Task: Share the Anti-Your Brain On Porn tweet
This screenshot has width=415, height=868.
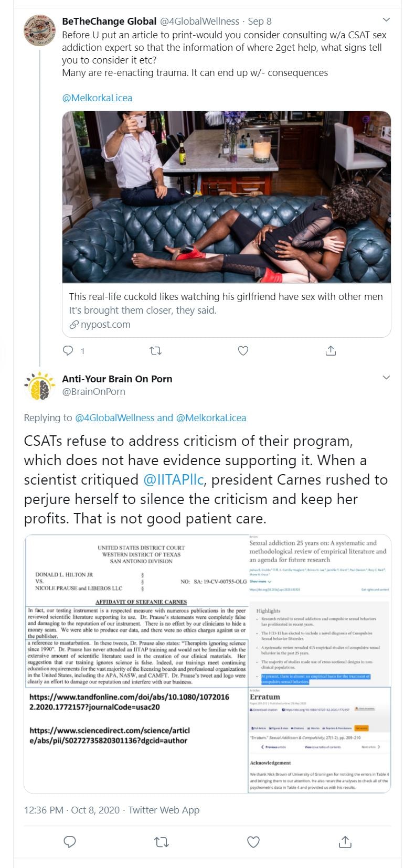Action: coord(345,842)
